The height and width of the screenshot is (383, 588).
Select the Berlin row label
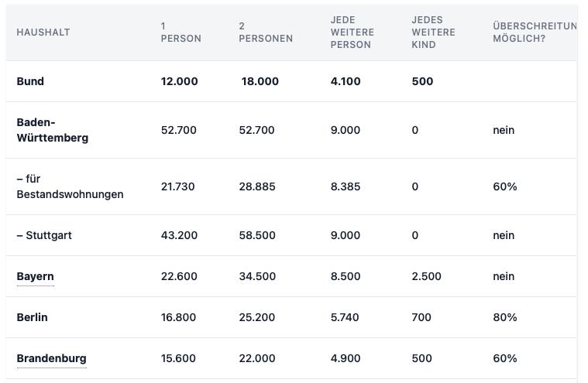(x=33, y=317)
